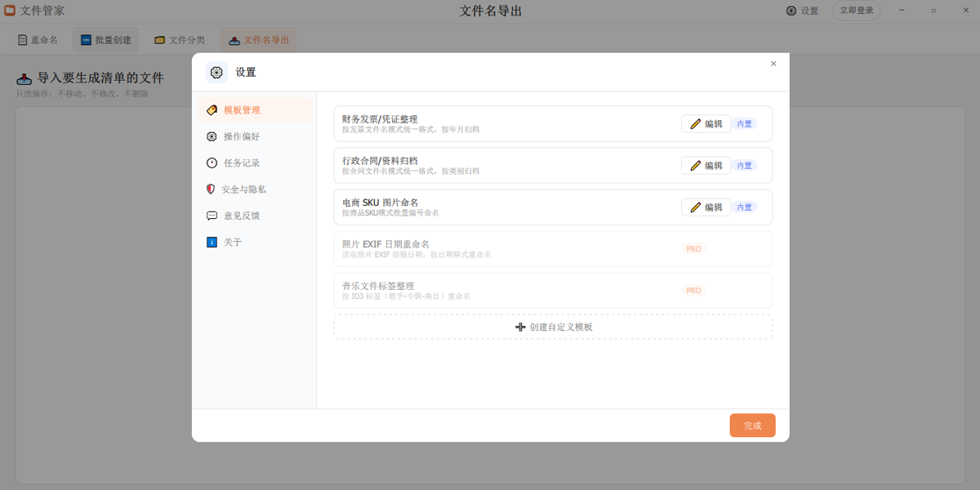Open 任务记录 section

[254, 163]
